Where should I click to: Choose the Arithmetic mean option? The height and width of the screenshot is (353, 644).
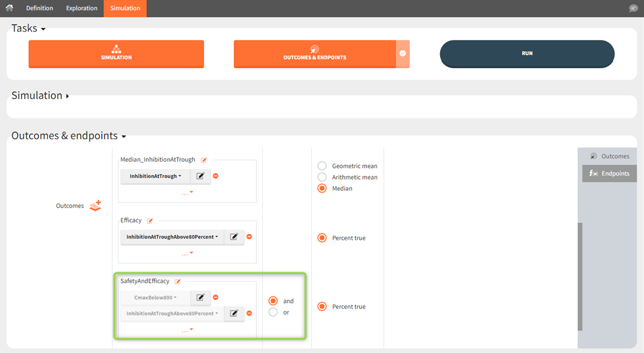point(322,177)
